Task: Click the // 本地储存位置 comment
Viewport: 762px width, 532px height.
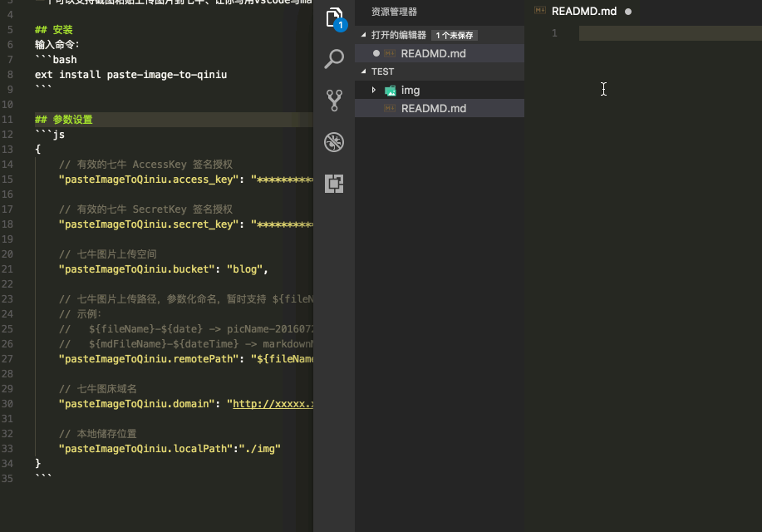Action: [x=98, y=434]
